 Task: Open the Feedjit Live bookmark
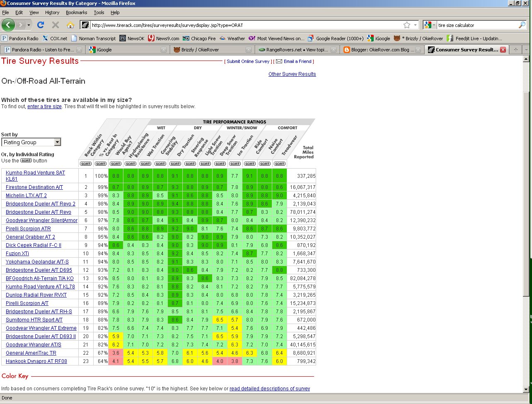click(474, 38)
